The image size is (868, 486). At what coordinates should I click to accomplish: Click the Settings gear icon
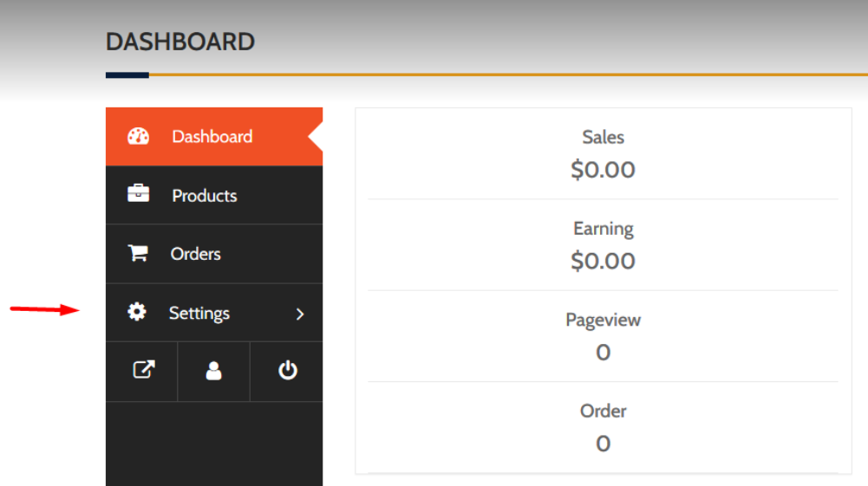[137, 312]
